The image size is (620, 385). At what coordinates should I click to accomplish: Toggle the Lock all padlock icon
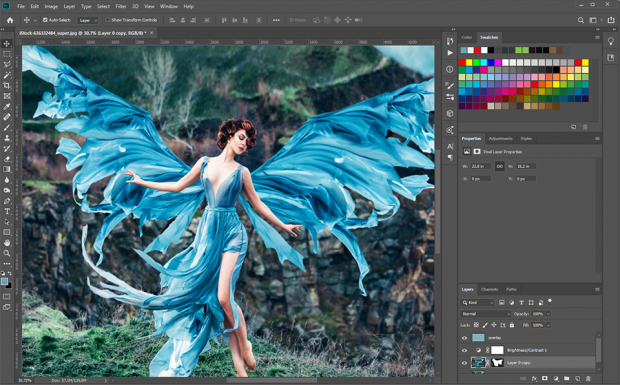click(512, 325)
